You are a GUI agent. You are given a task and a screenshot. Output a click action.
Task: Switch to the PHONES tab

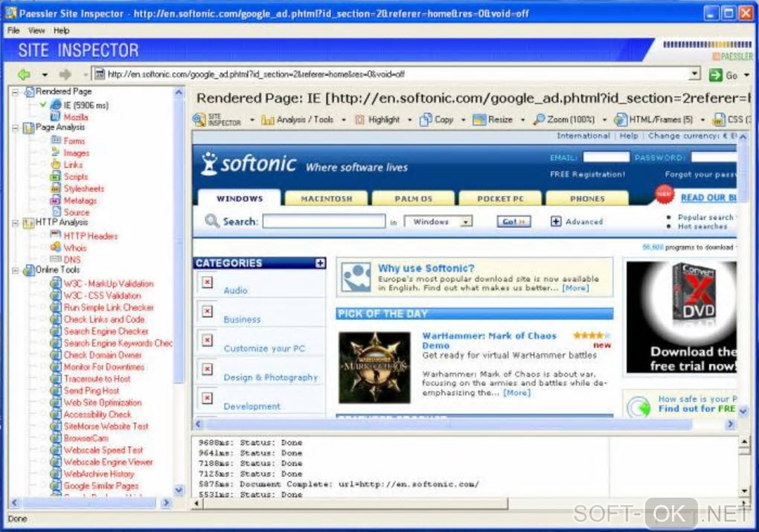(587, 199)
